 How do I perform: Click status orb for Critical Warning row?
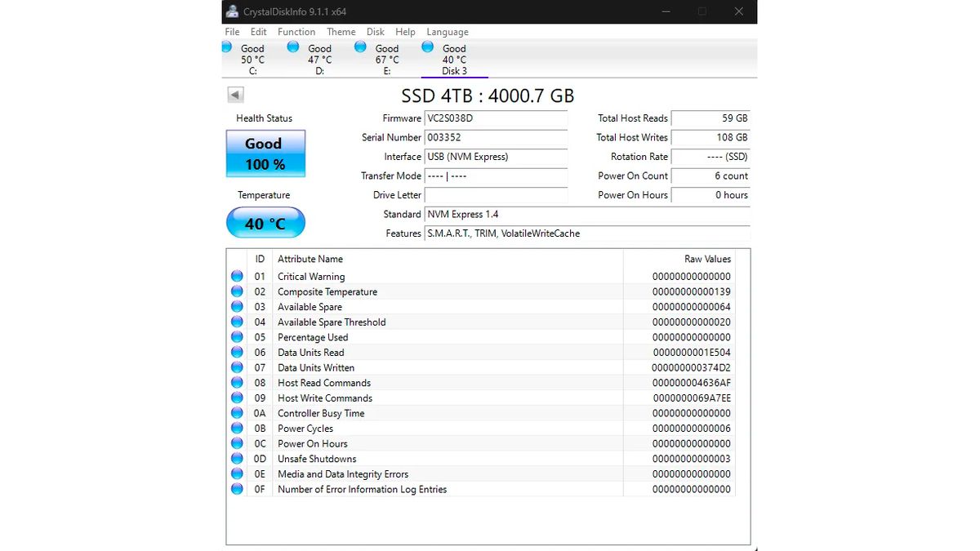(237, 277)
